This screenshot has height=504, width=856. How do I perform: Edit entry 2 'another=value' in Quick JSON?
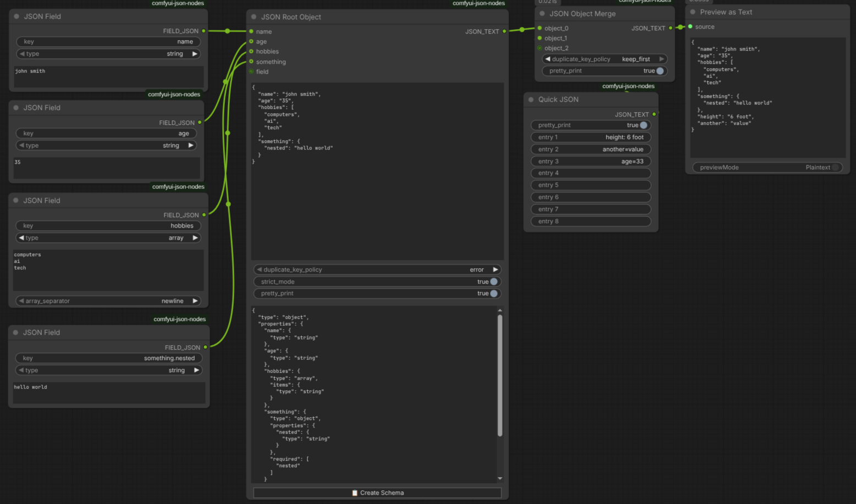[591, 149]
